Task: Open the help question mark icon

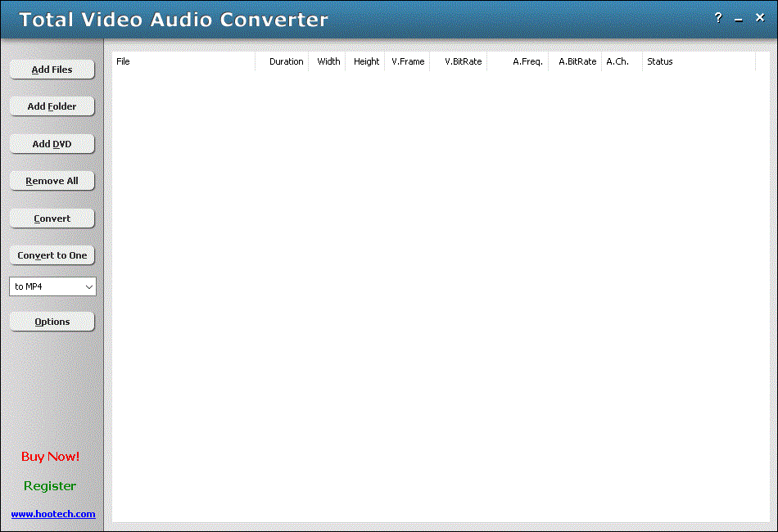Action: pos(718,18)
